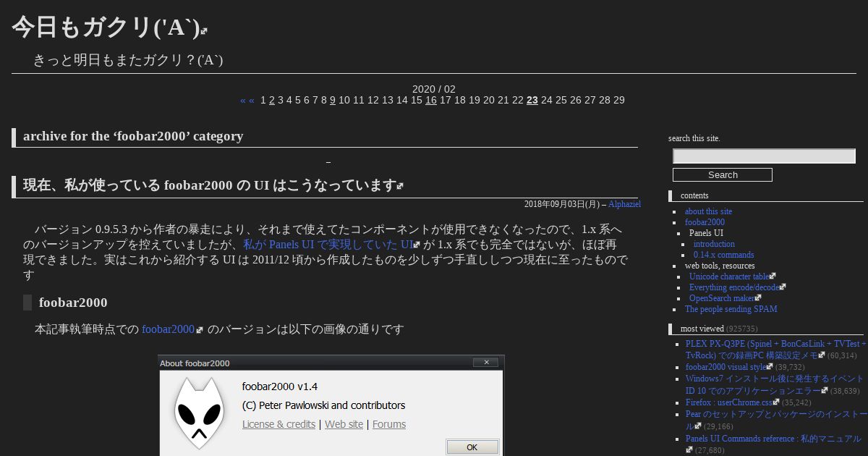Open 0.14.x commands sidebar link
This screenshot has height=456, width=868.
click(x=723, y=255)
